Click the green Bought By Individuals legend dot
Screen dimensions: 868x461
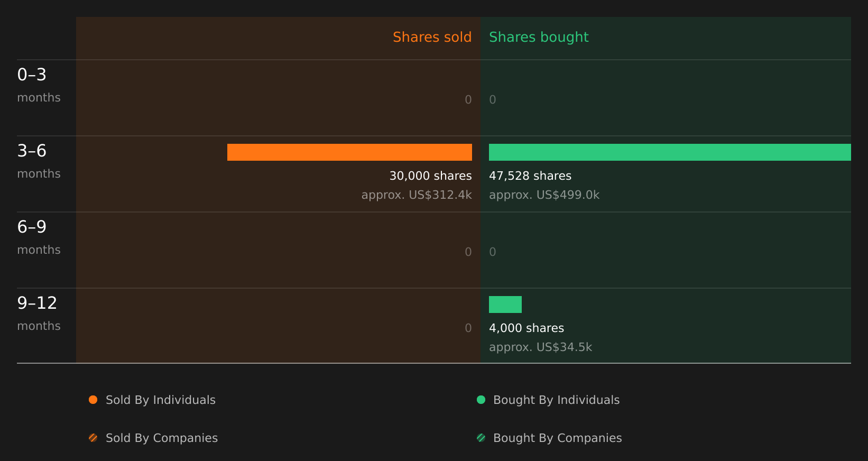[x=481, y=400]
